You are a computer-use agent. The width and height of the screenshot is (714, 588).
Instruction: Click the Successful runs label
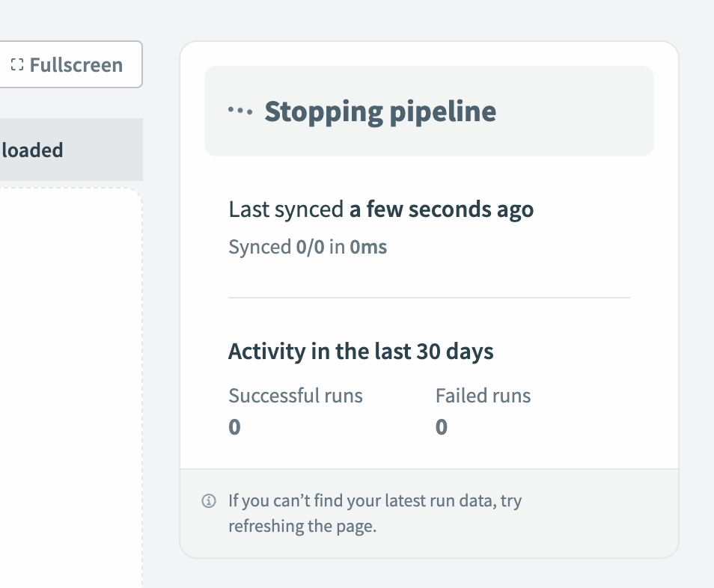pos(296,396)
